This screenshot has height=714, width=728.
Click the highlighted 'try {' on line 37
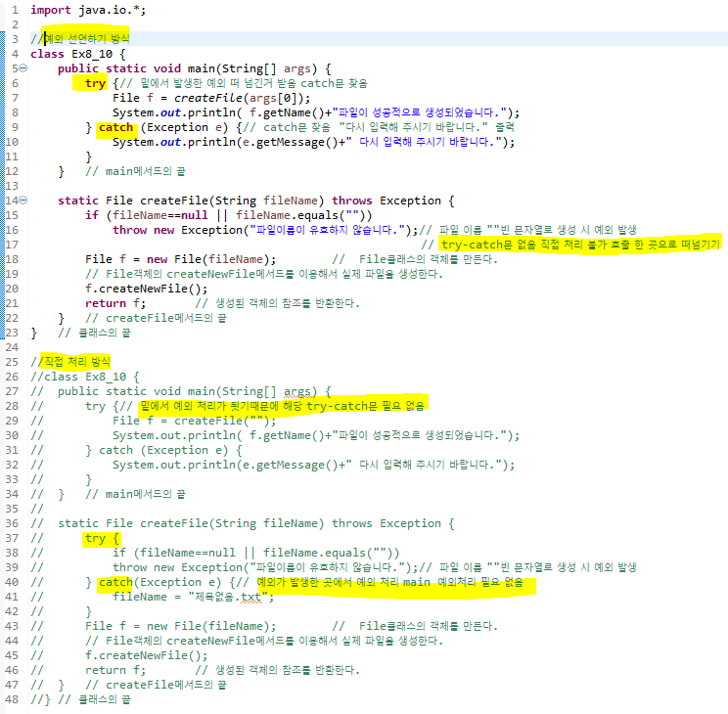click(x=102, y=539)
